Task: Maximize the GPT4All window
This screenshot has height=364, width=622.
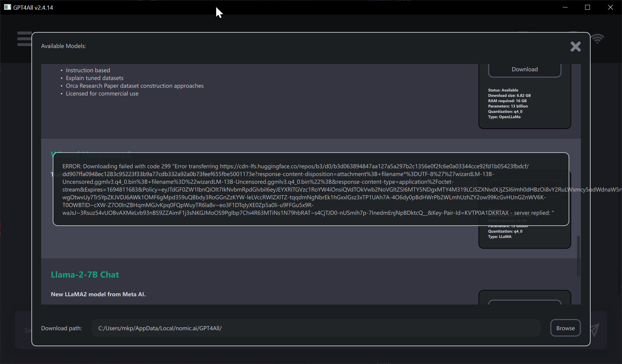Action: (x=588, y=7)
